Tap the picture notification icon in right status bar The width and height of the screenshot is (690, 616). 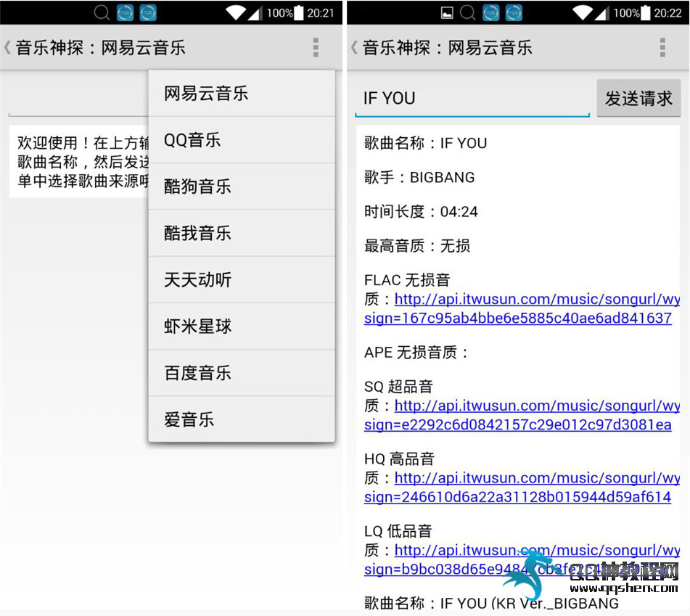pos(447,13)
